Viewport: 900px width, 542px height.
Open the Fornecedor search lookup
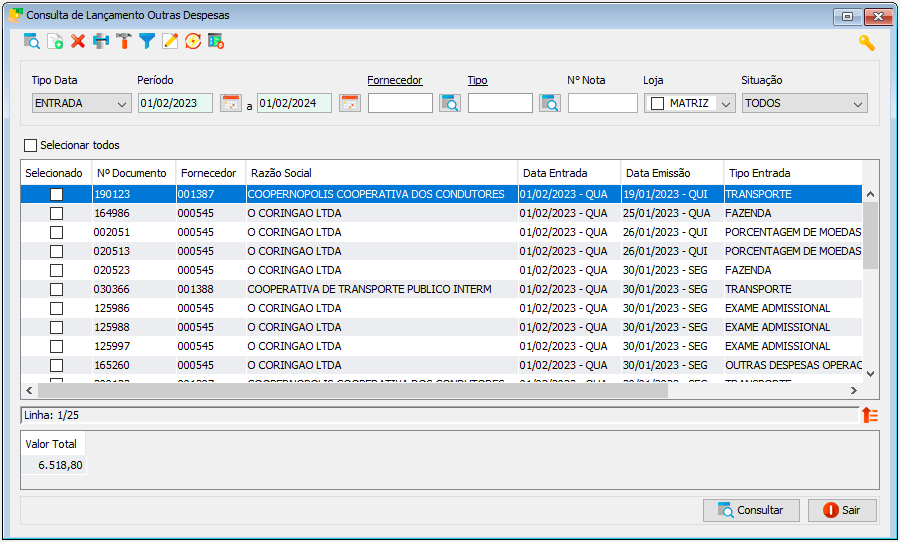tap(450, 103)
